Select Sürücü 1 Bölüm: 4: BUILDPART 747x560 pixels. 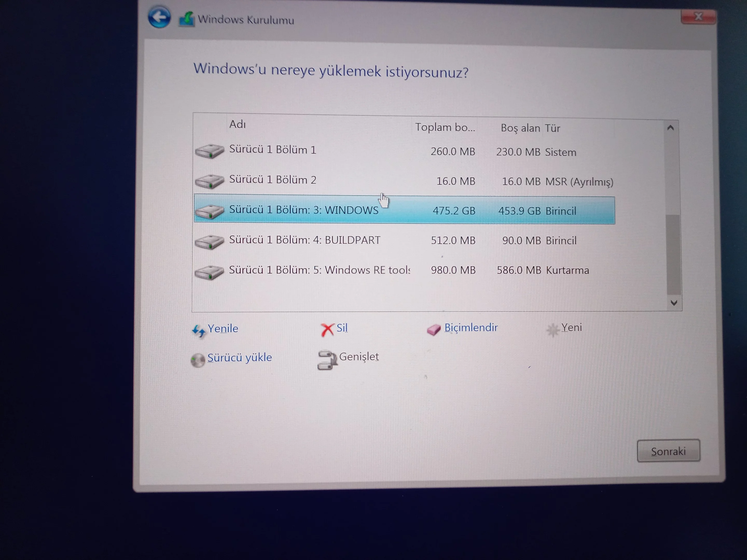[404, 240]
